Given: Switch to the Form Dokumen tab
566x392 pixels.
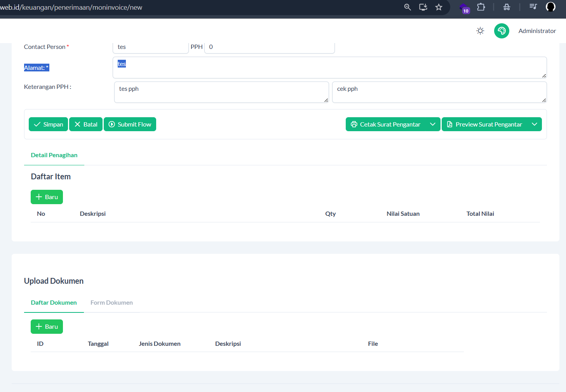Looking at the screenshot, I should pyautogui.click(x=111, y=303).
